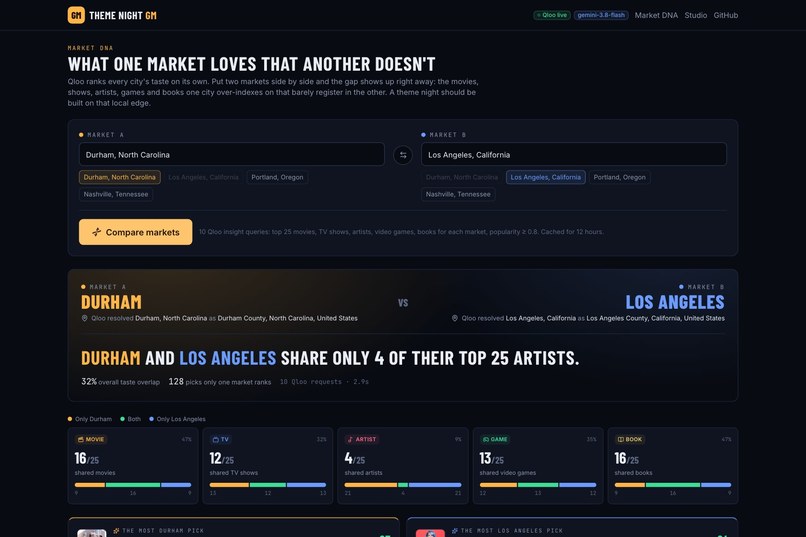Select Portland, Oregon chip under Market B
The height and width of the screenshot is (537, 806).
[x=619, y=177]
